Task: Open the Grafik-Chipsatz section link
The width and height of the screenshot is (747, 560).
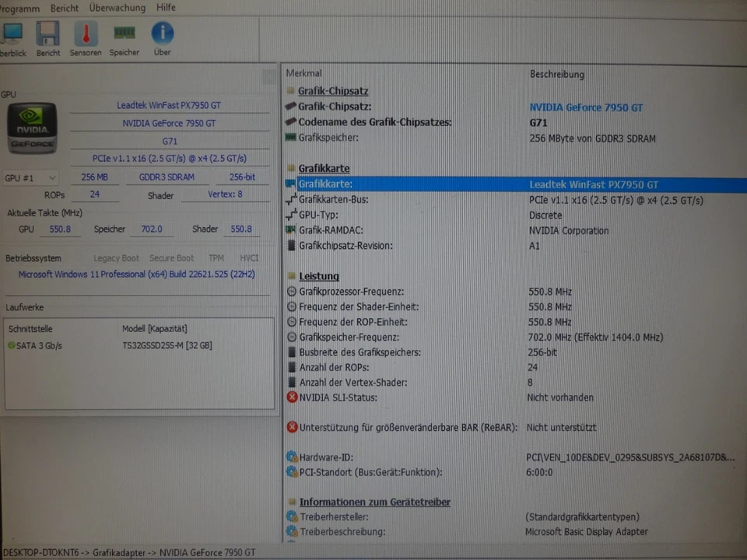Action: pos(333,91)
